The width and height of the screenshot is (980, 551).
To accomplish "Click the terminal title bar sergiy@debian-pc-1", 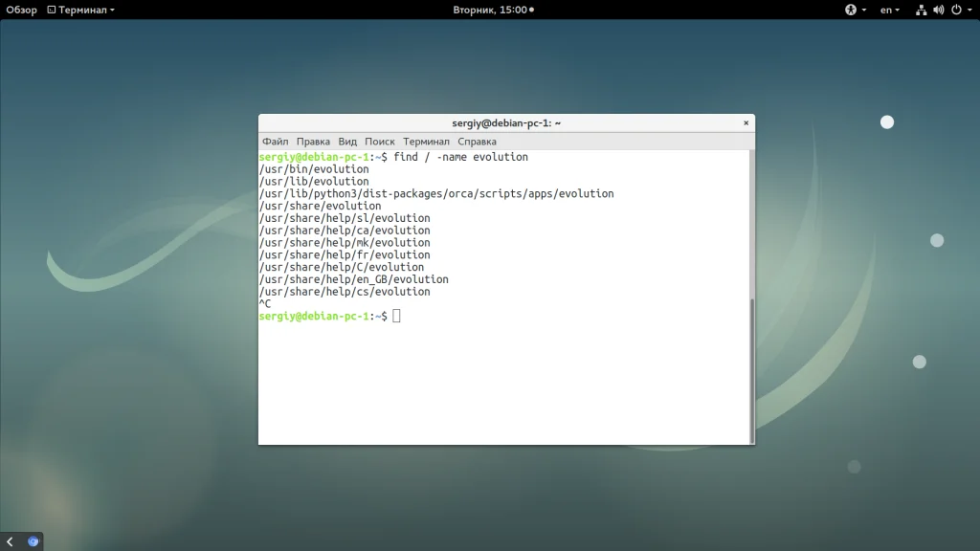I will 505,123.
